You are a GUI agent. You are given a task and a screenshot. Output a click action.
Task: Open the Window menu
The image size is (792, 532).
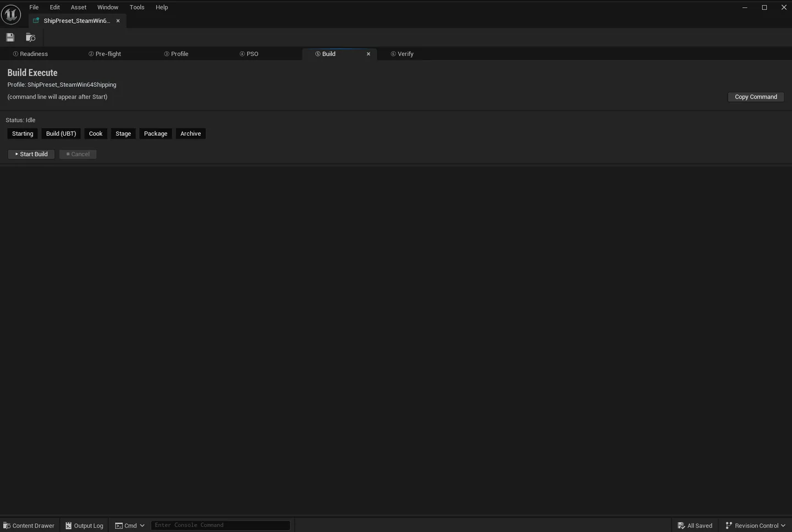pyautogui.click(x=108, y=7)
